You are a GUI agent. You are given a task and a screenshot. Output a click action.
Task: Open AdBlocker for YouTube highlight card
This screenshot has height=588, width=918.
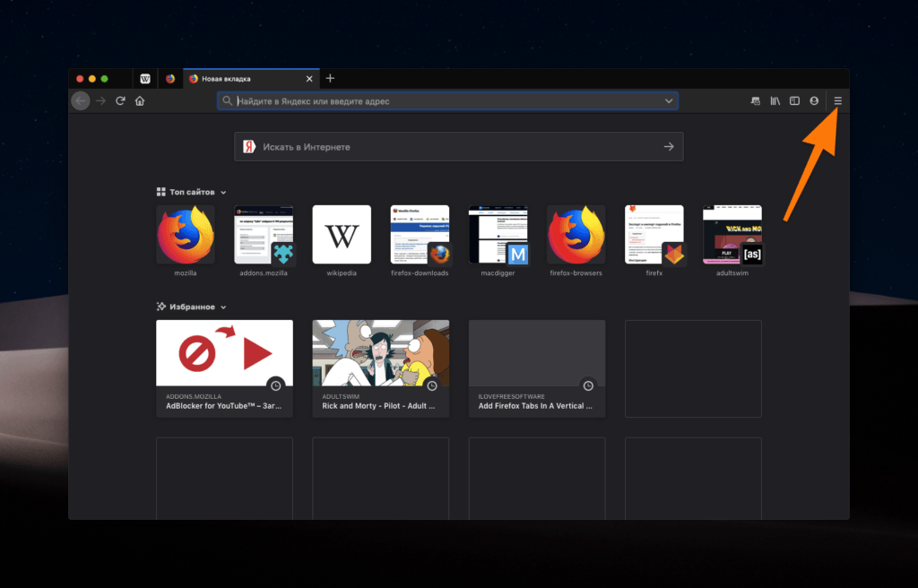(x=224, y=368)
